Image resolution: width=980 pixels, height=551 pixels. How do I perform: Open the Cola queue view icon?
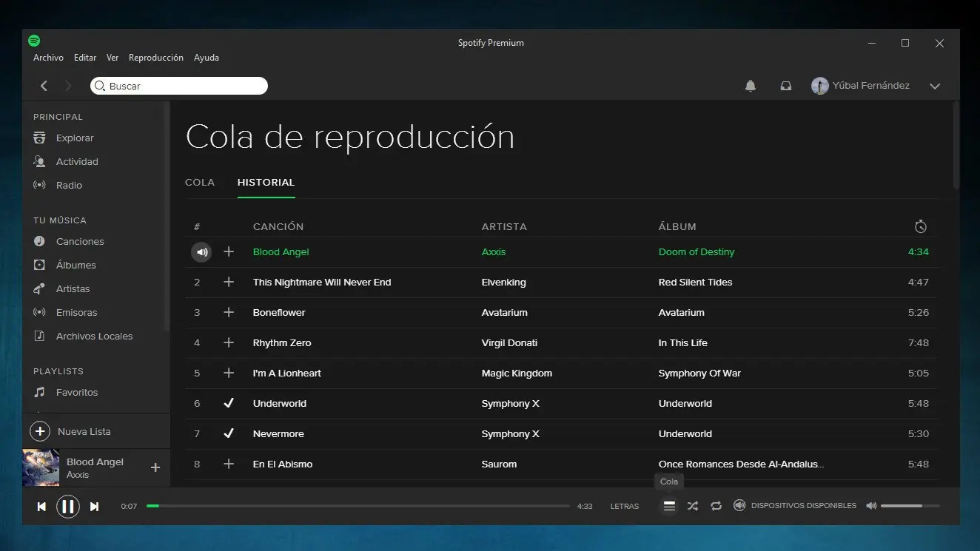click(669, 506)
